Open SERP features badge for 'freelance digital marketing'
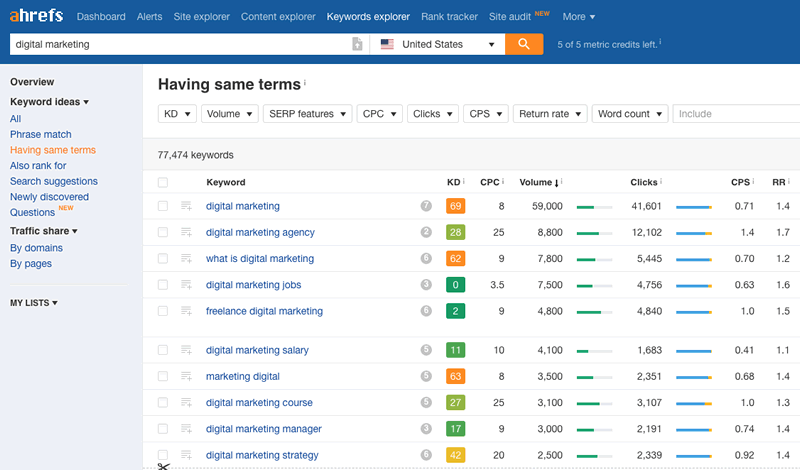The image size is (800, 470). 426,310
